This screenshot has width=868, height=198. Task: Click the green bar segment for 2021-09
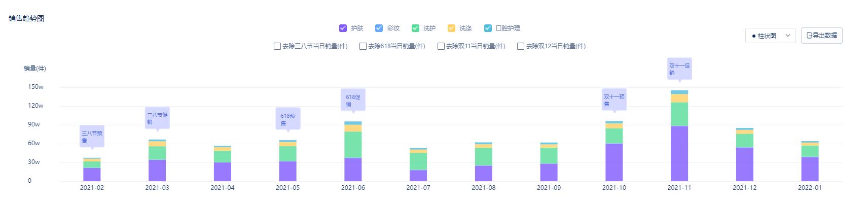point(549,156)
